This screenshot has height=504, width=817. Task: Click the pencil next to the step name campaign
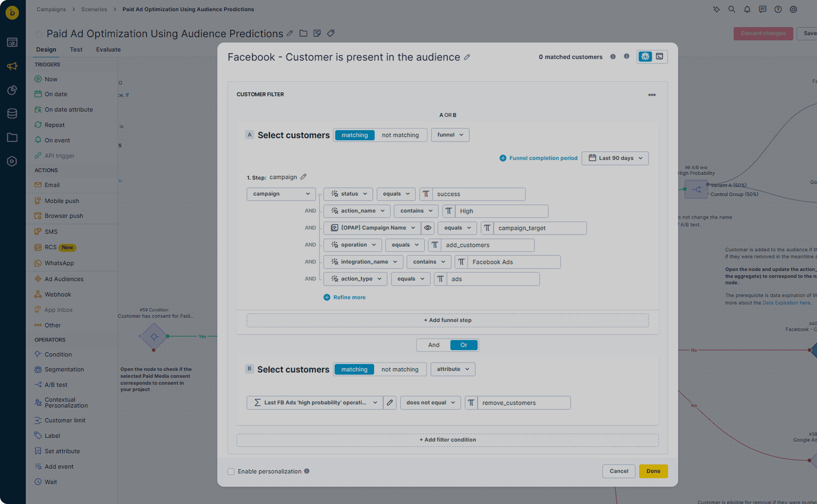(x=304, y=177)
